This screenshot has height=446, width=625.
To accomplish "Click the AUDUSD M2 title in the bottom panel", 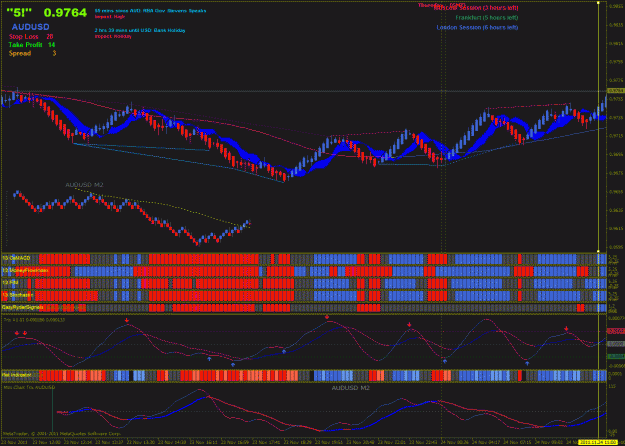I will coord(351,387).
